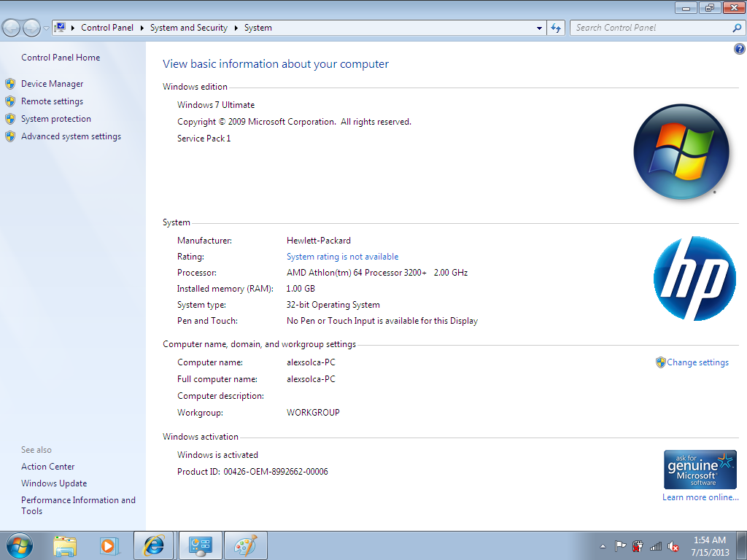Click the Back navigation arrow button
Image resolution: width=747 pixels, height=560 pixels.
(x=12, y=28)
